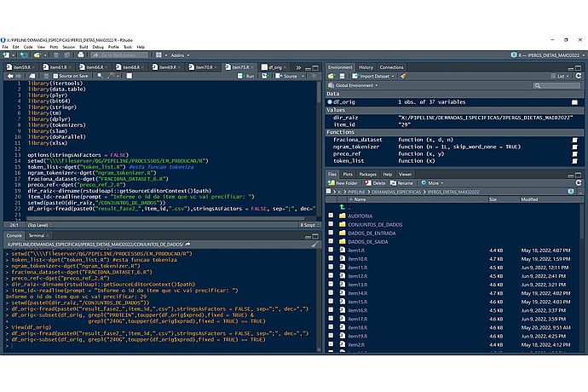Open fraciona_dataset function source icon
The width and height of the screenshot is (588, 392).
click(574, 140)
